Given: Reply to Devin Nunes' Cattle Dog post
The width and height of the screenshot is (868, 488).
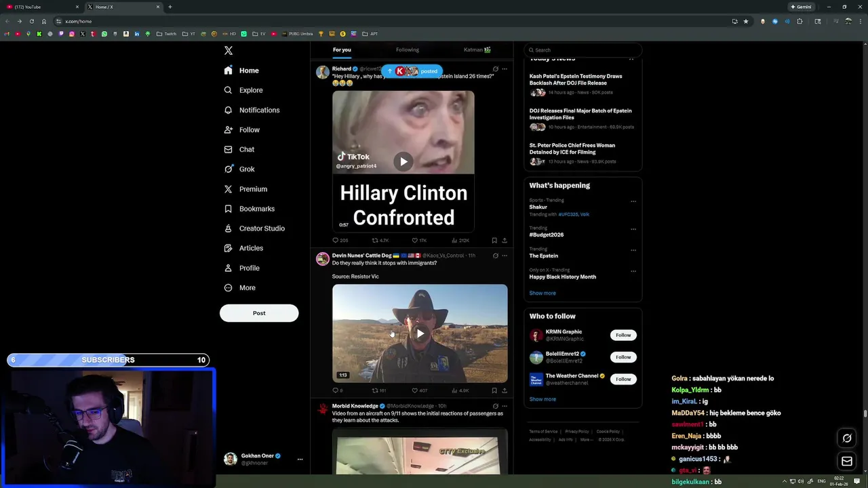Looking at the screenshot, I should (337, 390).
